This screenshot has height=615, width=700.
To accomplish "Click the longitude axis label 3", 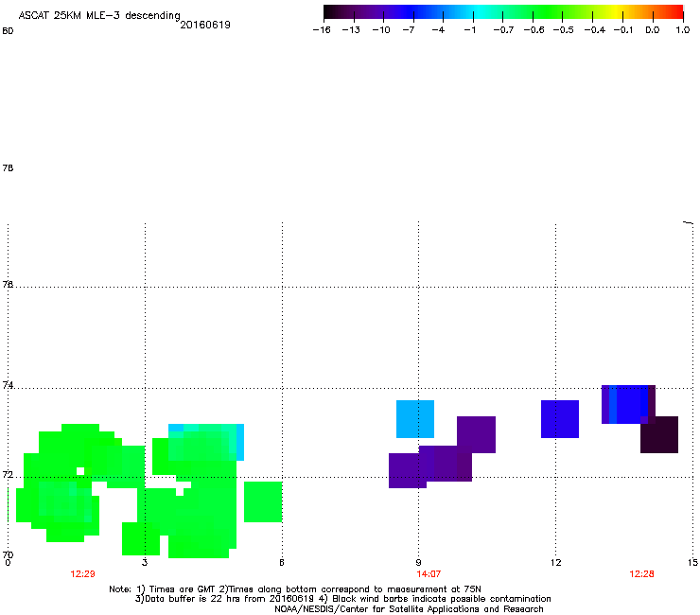I will point(145,562).
